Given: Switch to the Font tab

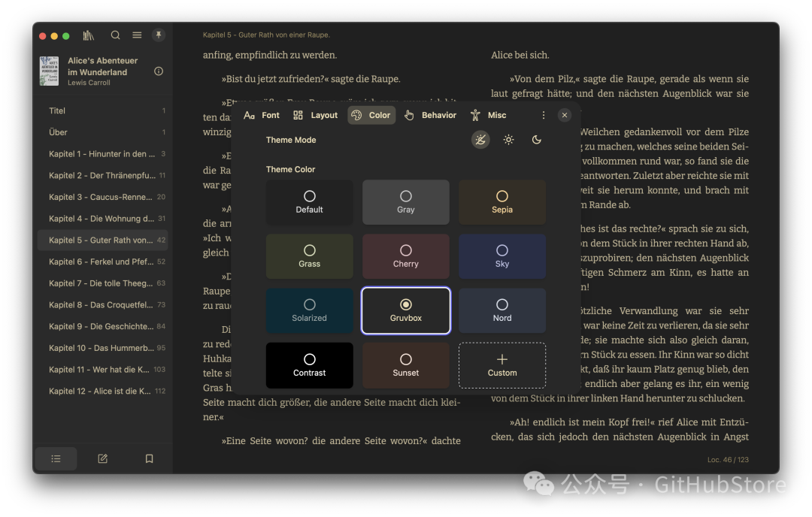Looking at the screenshot, I should click(262, 116).
